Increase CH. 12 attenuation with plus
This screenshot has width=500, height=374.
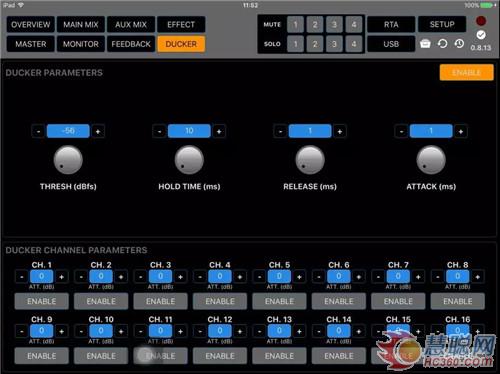click(240, 331)
